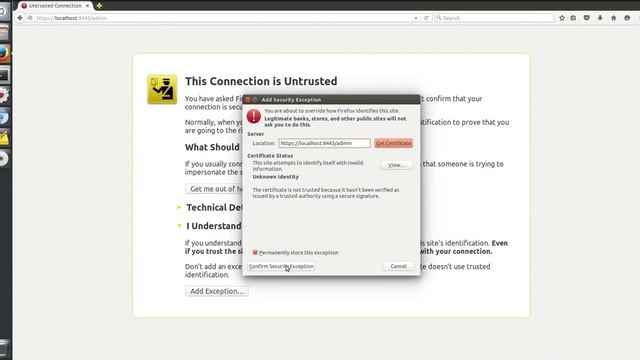Click the yellow police officer warning icon
The height and width of the screenshot is (360, 640).
[x=162, y=89]
